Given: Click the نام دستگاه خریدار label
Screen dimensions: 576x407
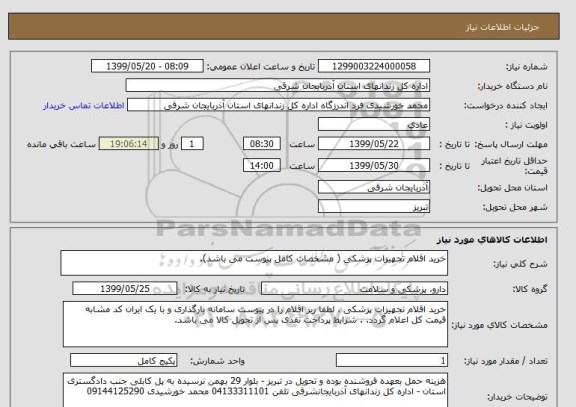Looking at the screenshot, I should 512,86.
